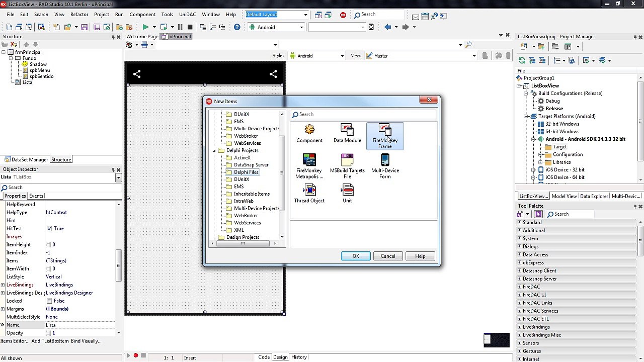The width and height of the screenshot is (644, 362).
Task: Toggle the Locked False checkbox
Action: click(x=49, y=301)
